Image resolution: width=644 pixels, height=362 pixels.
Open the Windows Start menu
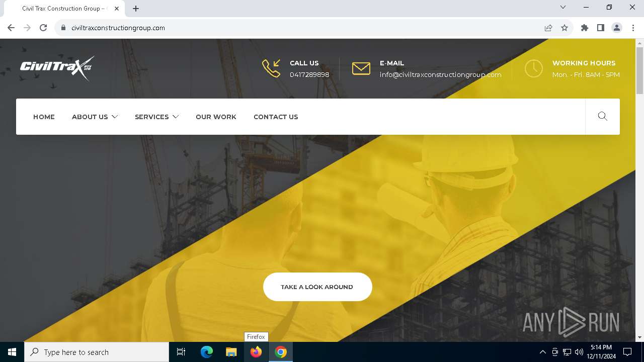[x=12, y=352]
